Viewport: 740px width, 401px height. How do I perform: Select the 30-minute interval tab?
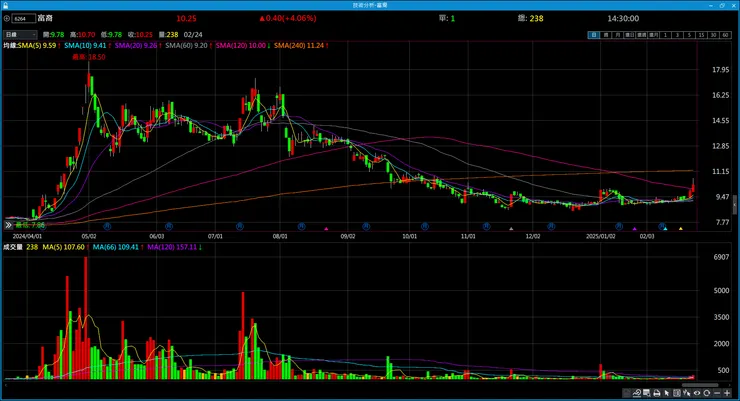point(713,35)
